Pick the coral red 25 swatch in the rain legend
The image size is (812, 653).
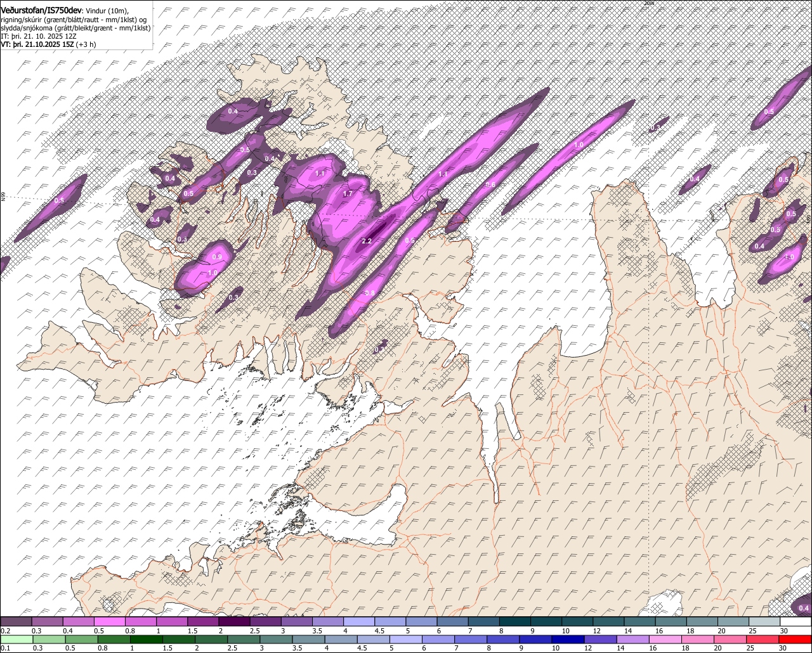[763, 640]
